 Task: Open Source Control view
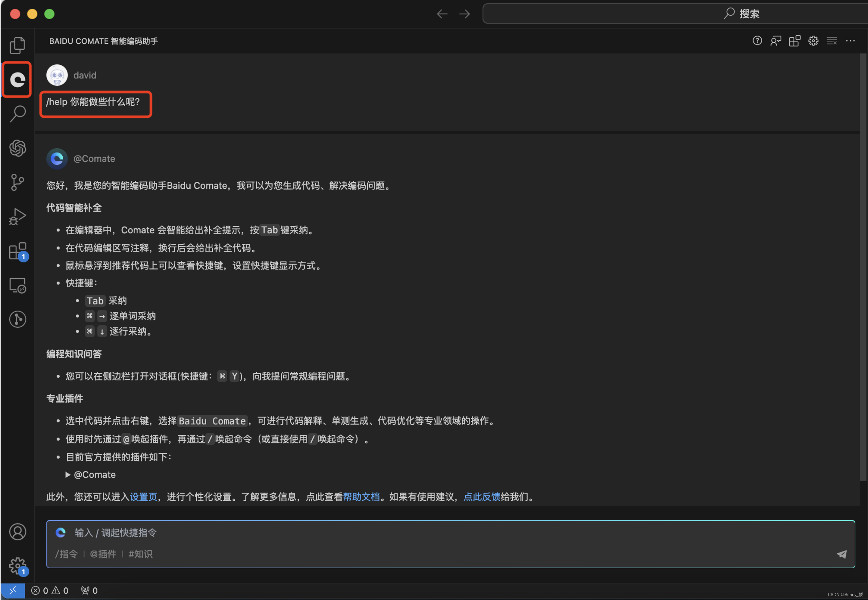17,182
